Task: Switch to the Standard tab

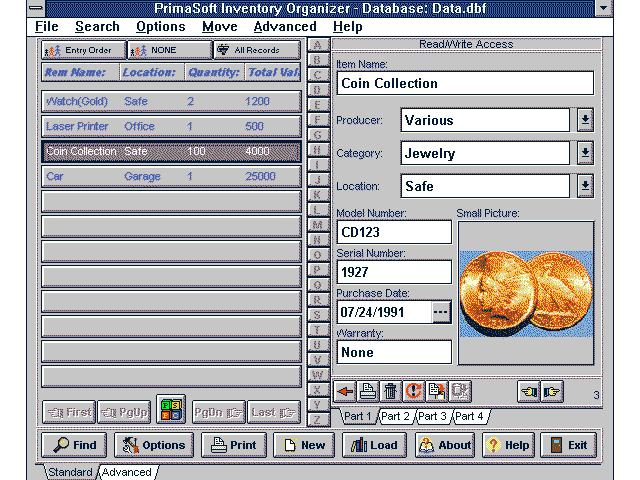Action: click(x=70, y=472)
